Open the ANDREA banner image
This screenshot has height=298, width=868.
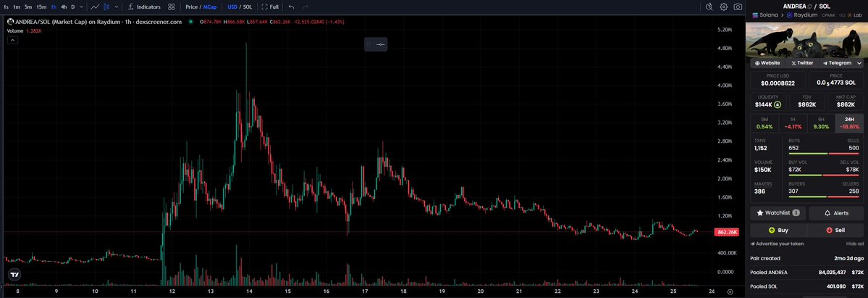pos(806,39)
